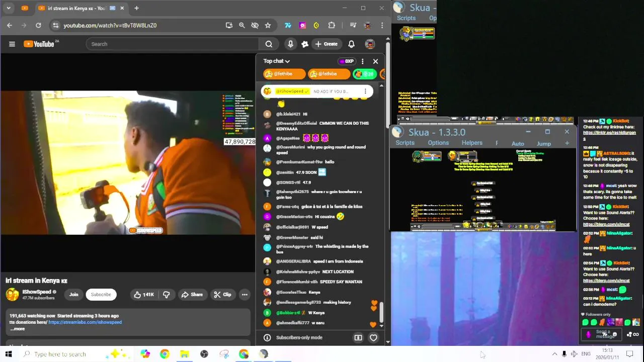Open more actions under the video

pos(245,295)
